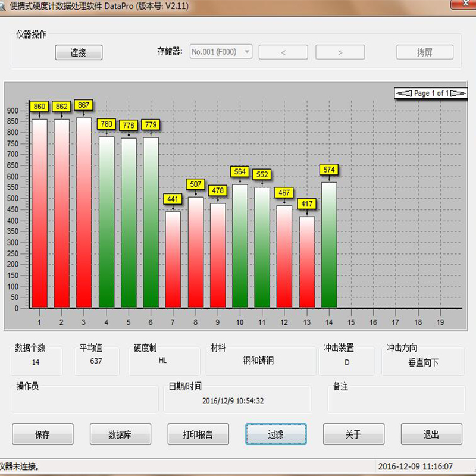Click the 连接 connect button
Screen dimensions: 476x476
[x=79, y=52]
